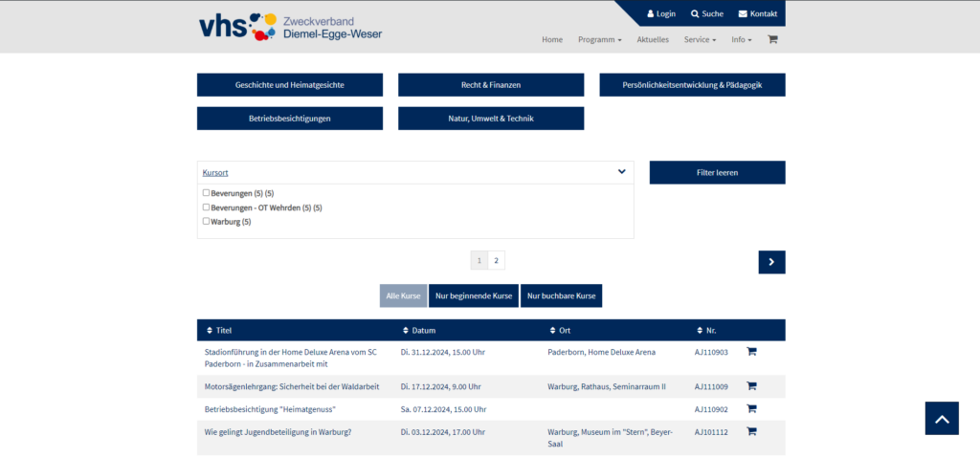Open Persönlichkeitsentwicklung & Pädagogik category

coord(693,85)
